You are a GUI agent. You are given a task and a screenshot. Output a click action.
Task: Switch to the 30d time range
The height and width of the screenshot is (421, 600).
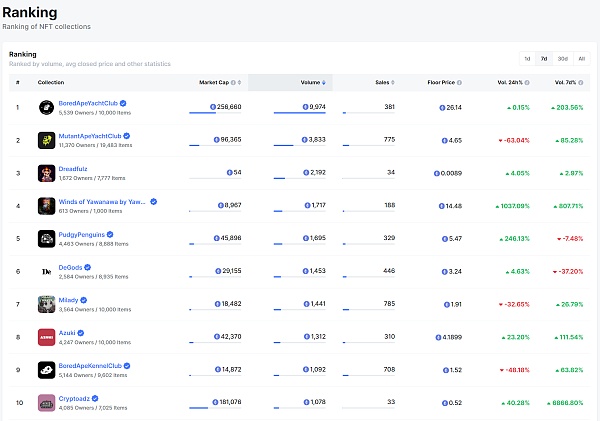point(563,59)
